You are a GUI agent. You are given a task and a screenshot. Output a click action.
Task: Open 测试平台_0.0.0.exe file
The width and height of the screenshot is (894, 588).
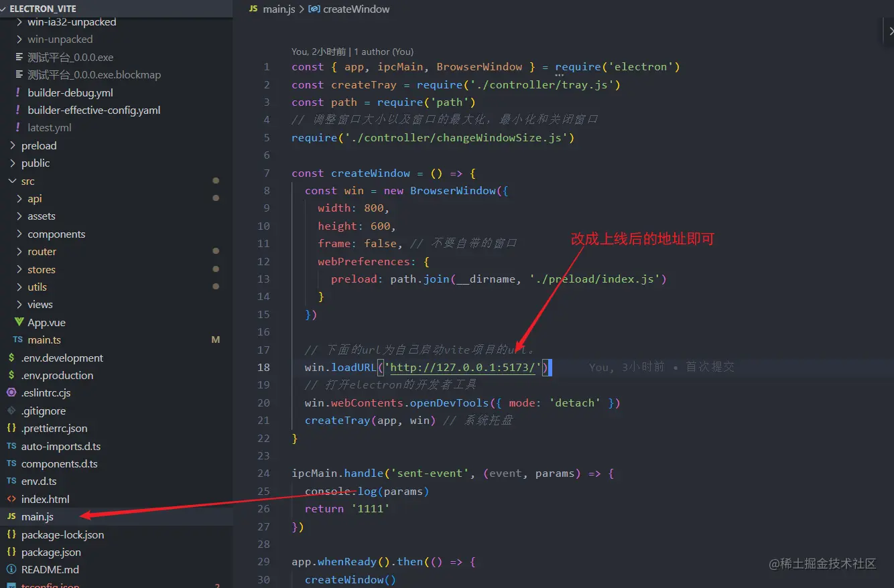click(70, 57)
